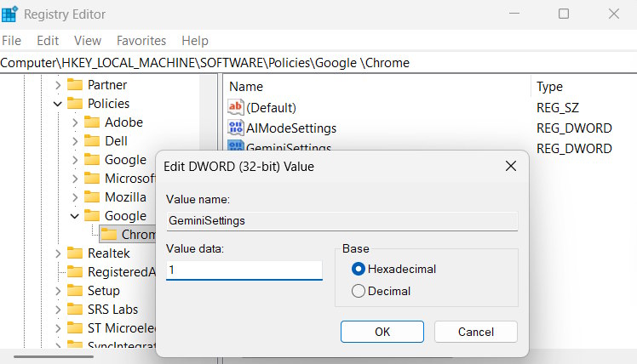Viewport: 637px width, 364px height.
Task: Expand the Adobe key
Action: [75, 122]
